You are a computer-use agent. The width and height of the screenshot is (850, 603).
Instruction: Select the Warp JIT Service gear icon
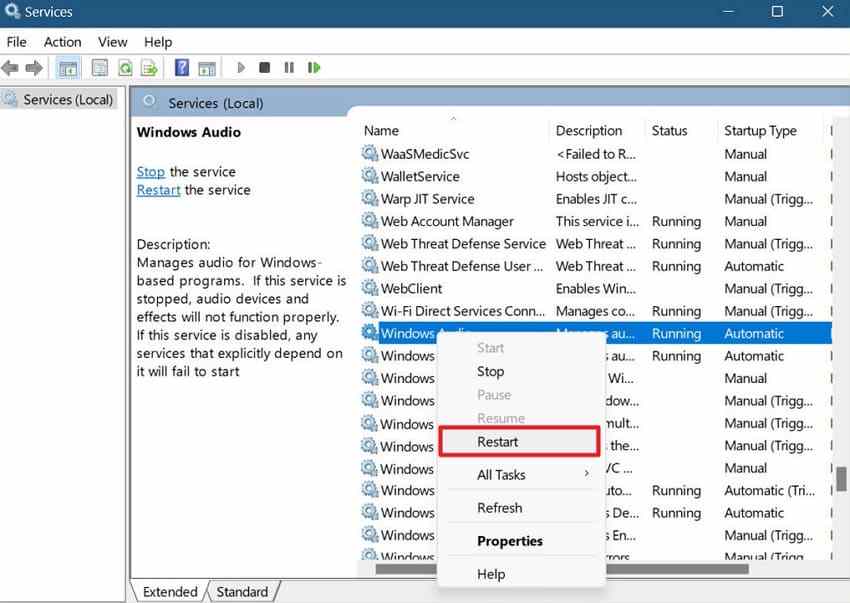[370, 198]
